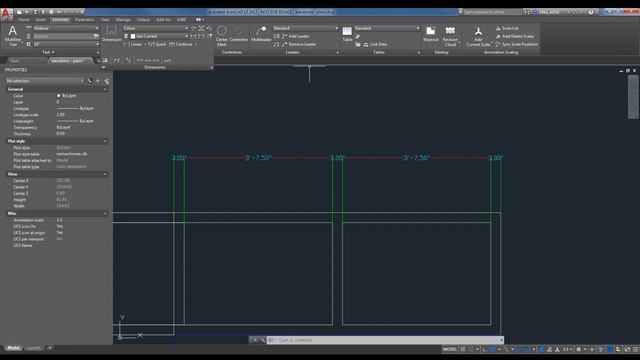Viewport: 640px width, 360px height.
Task: Click the workspace switching gear icon
Action: (x=579, y=349)
